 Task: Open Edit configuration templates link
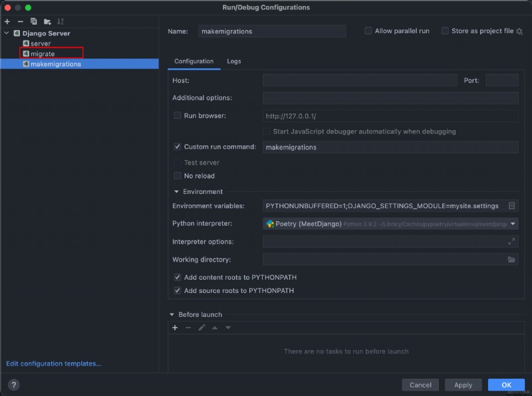pyautogui.click(x=54, y=363)
